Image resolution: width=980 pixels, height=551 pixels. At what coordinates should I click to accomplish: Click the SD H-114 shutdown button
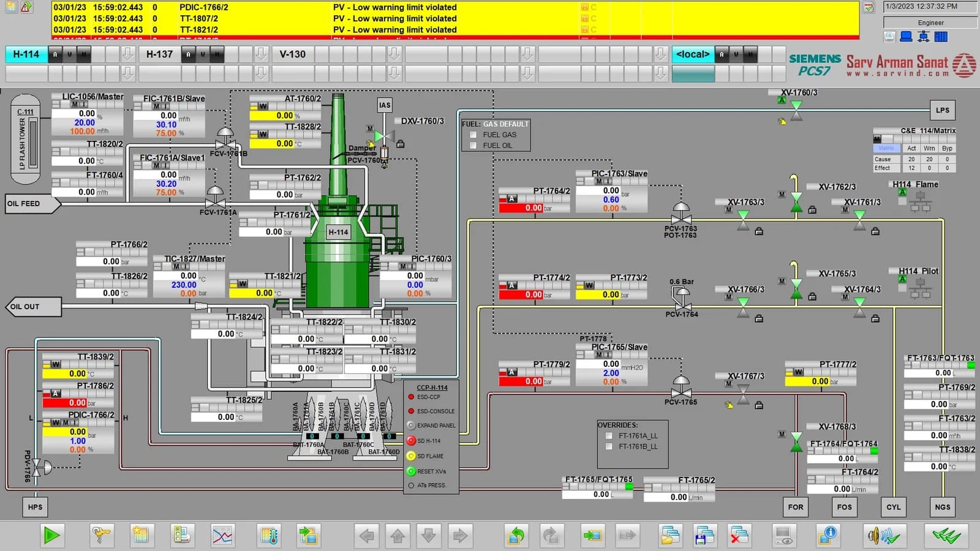pos(412,441)
